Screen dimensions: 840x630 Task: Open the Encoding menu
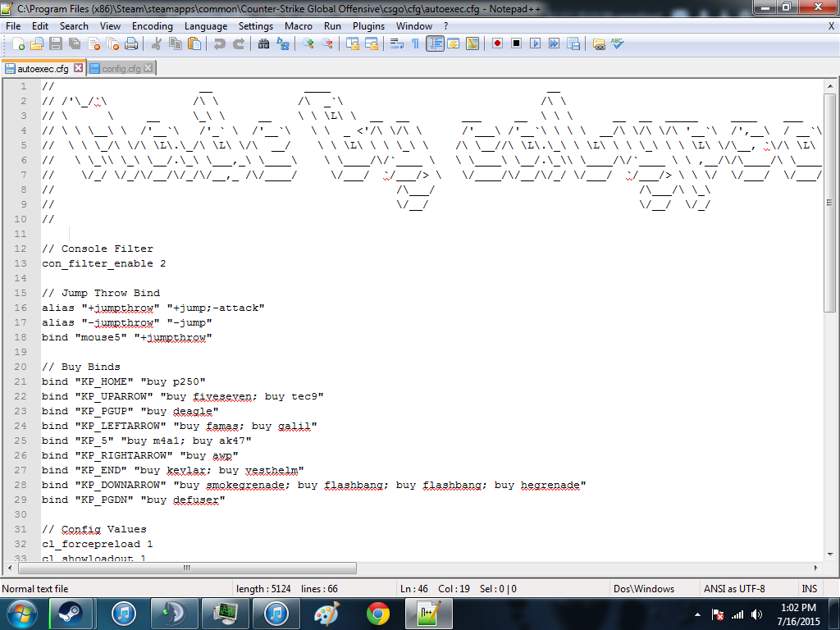tap(152, 26)
